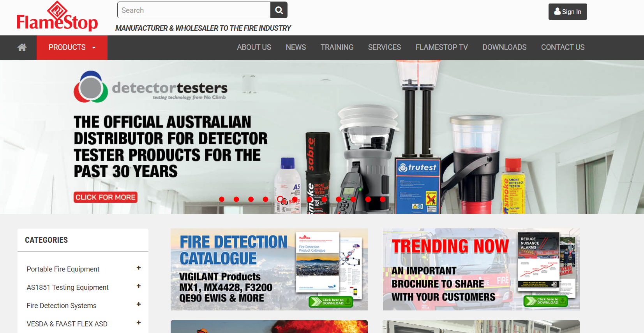Open the Trending Now brochure banner

pos(481,269)
